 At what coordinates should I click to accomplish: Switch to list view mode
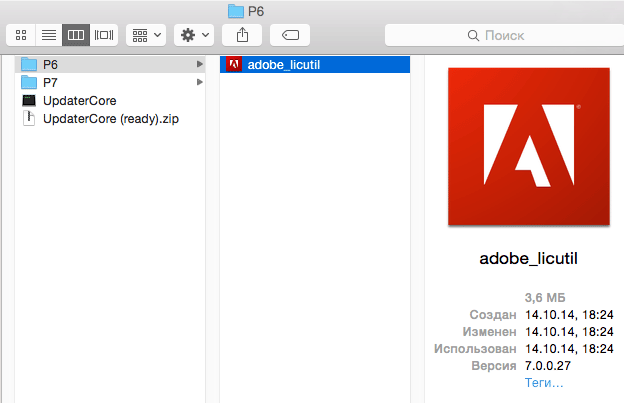point(49,35)
